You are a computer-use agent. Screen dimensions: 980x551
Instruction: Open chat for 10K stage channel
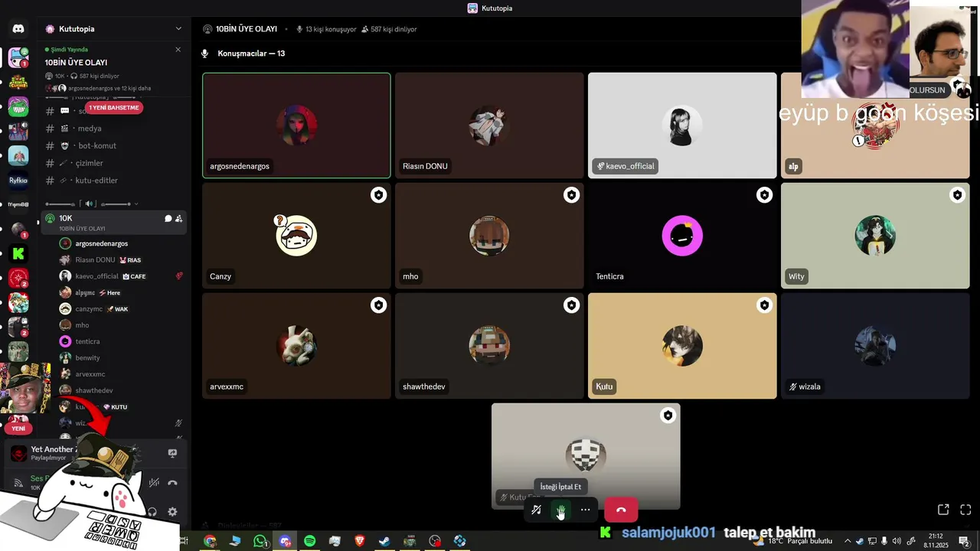[168, 219]
